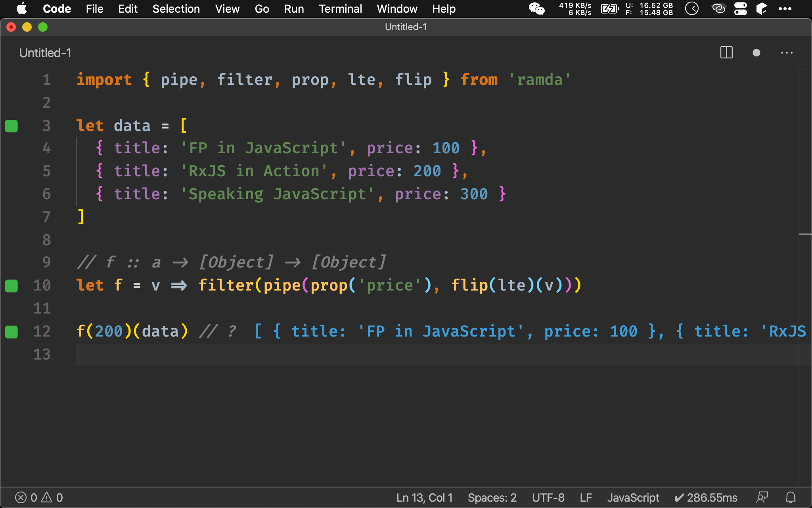Image resolution: width=812 pixels, height=508 pixels.
Task: Open the File menu
Action: pos(94,9)
